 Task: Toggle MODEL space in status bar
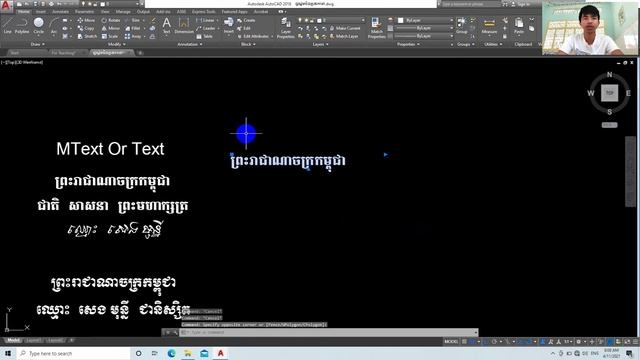click(x=451, y=342)
